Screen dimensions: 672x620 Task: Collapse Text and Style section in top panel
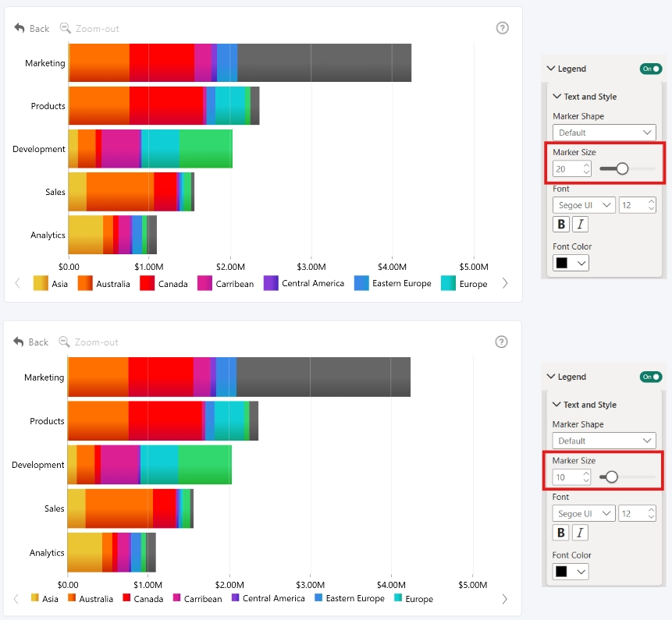[x=556, y=97]
